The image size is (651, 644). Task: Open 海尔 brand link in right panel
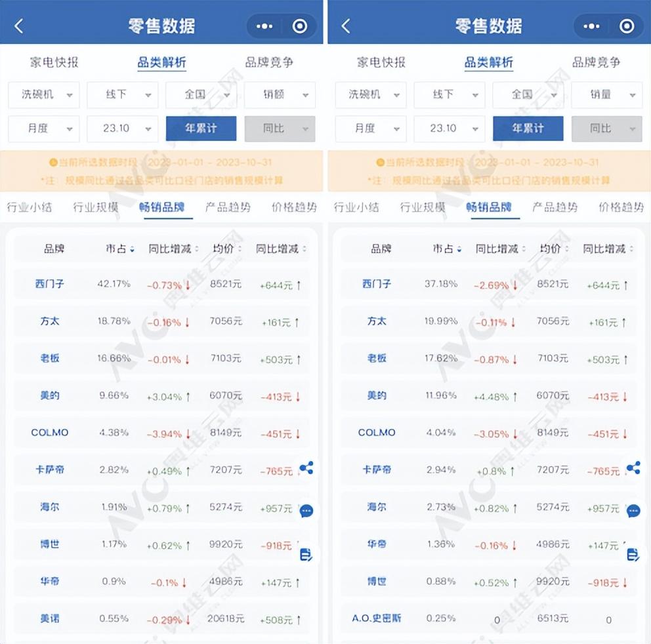point(377,507)
